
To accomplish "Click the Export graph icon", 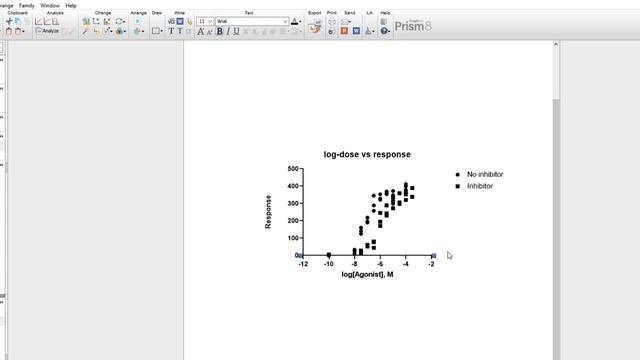I will pyautogui.click(x=315, y=27).
